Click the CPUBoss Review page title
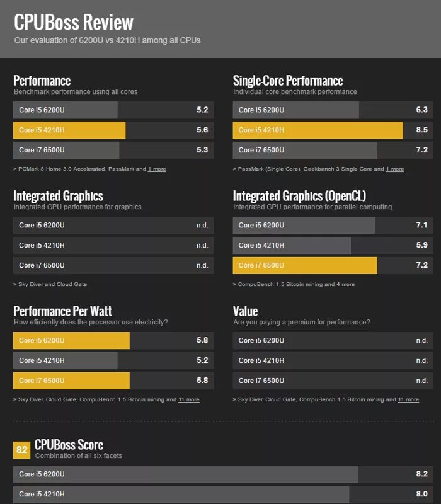This screenshot has width=441, height=504. click(x=74, y=23)
